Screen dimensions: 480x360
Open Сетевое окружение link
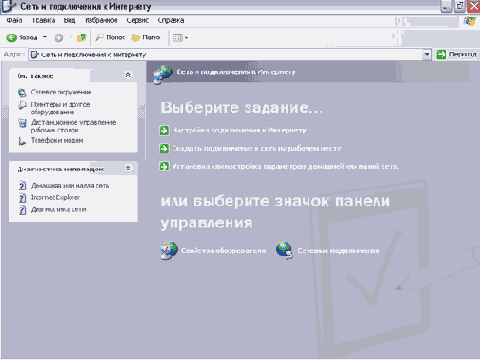61,92
